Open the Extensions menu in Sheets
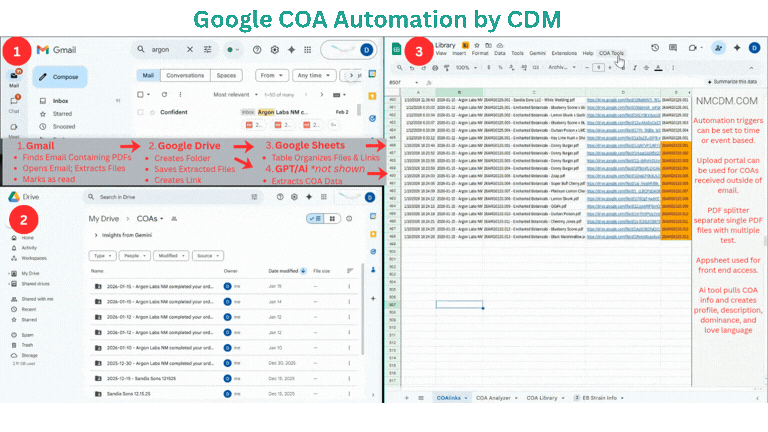Image resolution: width=768 pixels, height=432 pixels. click(564, 53)
